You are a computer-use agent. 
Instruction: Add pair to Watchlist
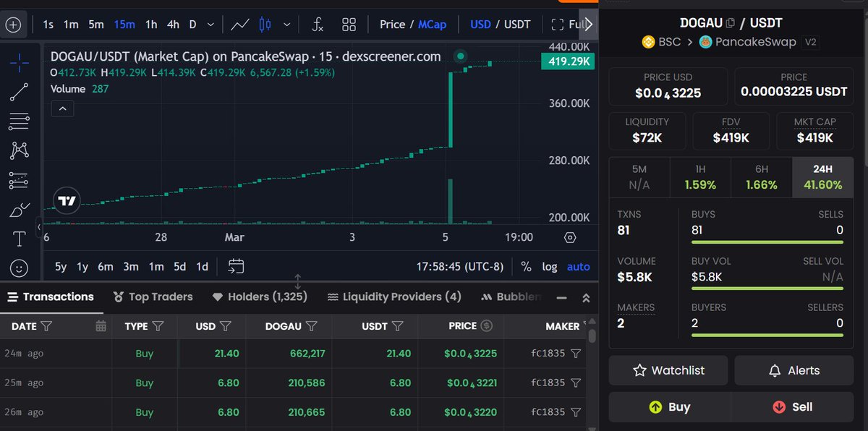click(x=668, y=370)
